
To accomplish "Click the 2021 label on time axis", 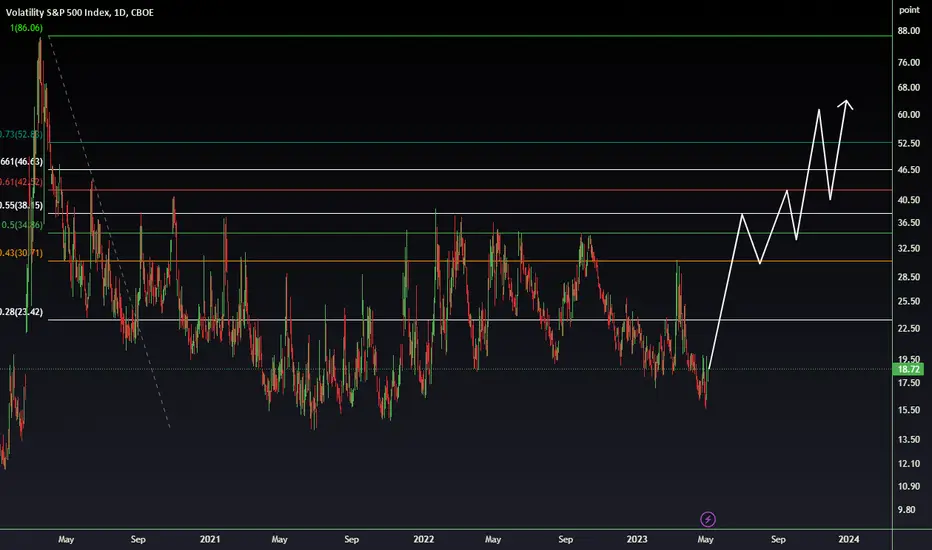I will [x=210, y=539].
